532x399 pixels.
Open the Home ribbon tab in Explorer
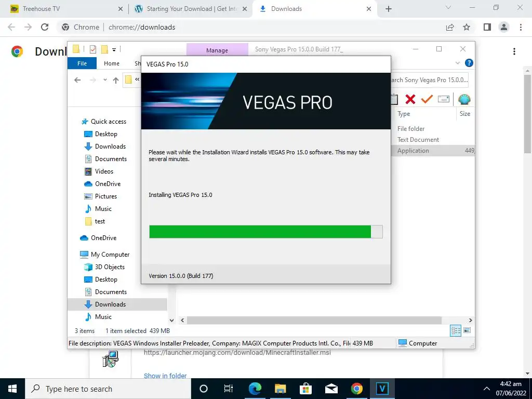coord(112,63)
